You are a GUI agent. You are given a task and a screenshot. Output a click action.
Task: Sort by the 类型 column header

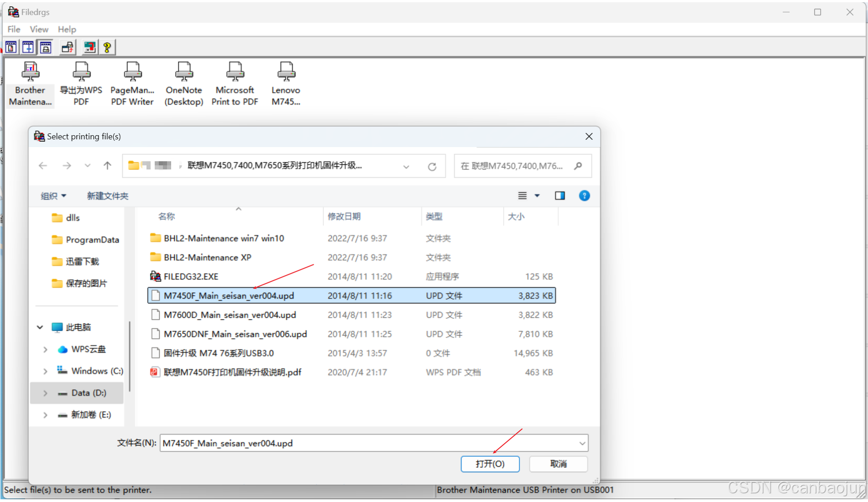434,217
